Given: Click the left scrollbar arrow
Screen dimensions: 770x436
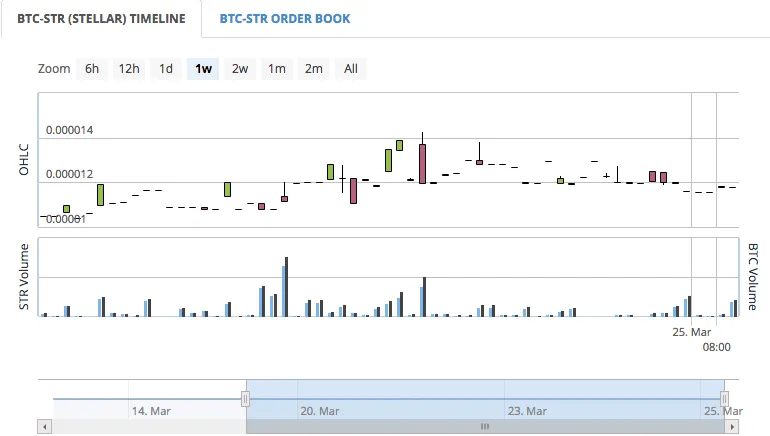Looking at the screenshot, I should pos(45,427).
